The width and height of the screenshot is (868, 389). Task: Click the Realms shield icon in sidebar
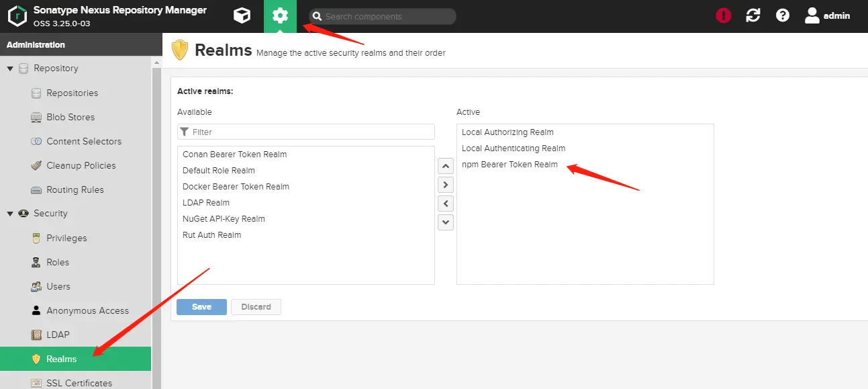(36, 359)
